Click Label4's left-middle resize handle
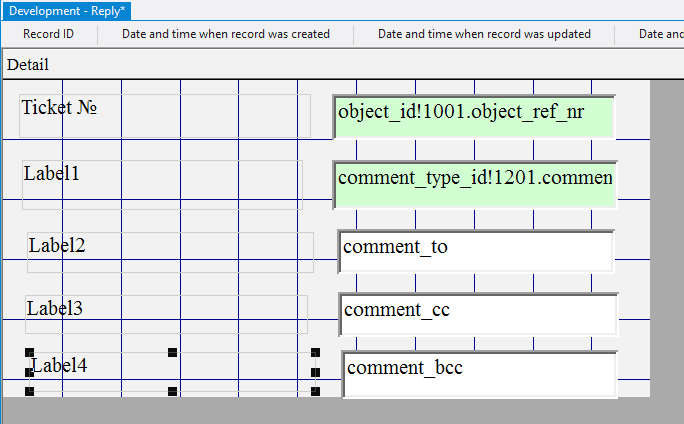The image size is (684, 424). point(29,372)
